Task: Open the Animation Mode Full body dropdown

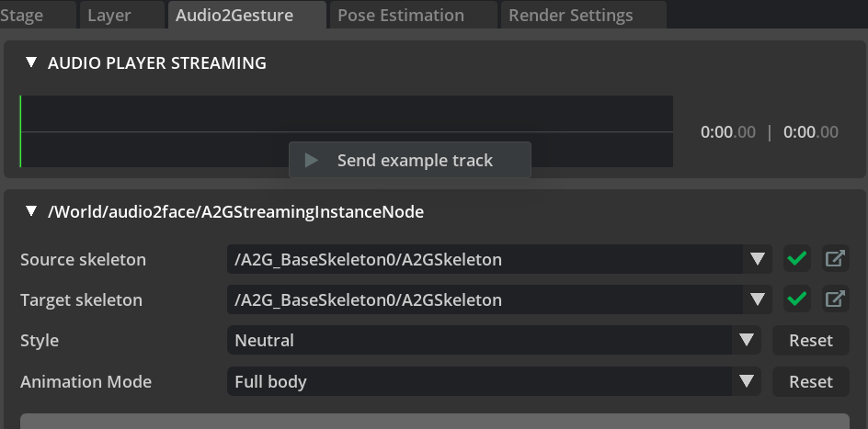Action: tap(746, 381)
